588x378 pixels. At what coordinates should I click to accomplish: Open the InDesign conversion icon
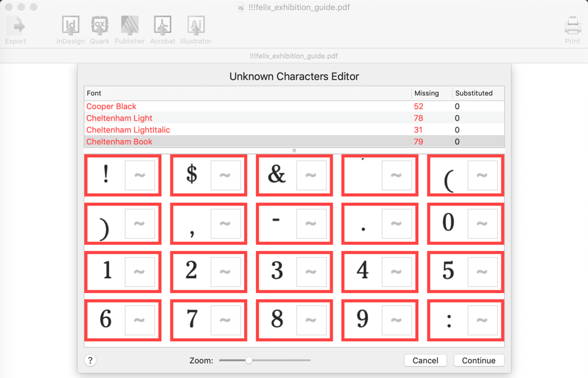click(x=70, y=25)
